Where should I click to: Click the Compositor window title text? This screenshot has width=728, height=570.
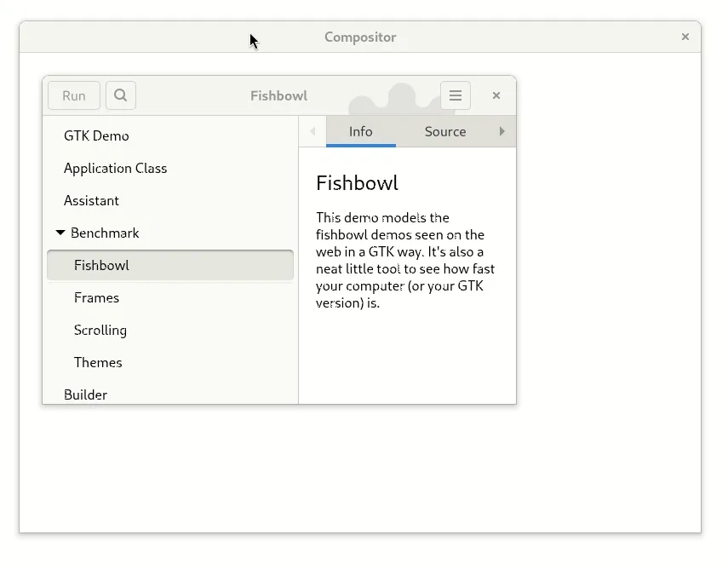pos(360,37)
